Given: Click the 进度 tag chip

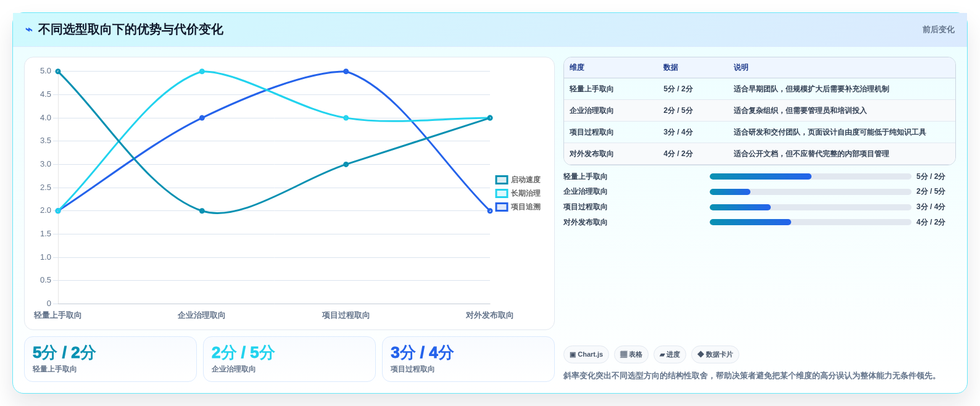Looking at the screenshot, I should pyautogui.click(x=670, y=355).
